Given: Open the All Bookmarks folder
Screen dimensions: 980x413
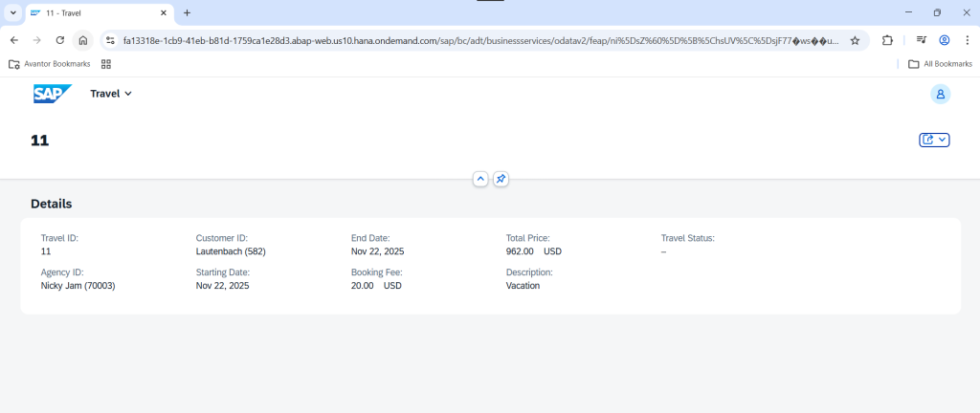Looking at the screenshot, I should pos(940,64).
